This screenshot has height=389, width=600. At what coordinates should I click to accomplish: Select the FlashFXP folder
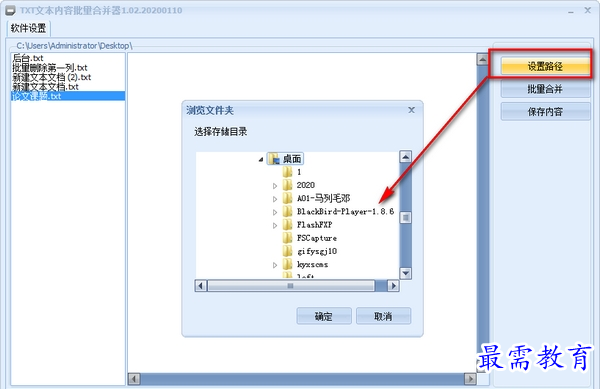(x=315, y=225)
